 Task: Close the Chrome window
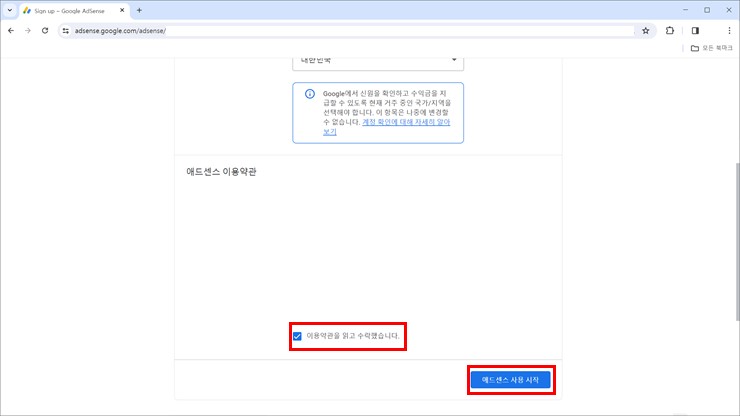(x=729, y=10)
